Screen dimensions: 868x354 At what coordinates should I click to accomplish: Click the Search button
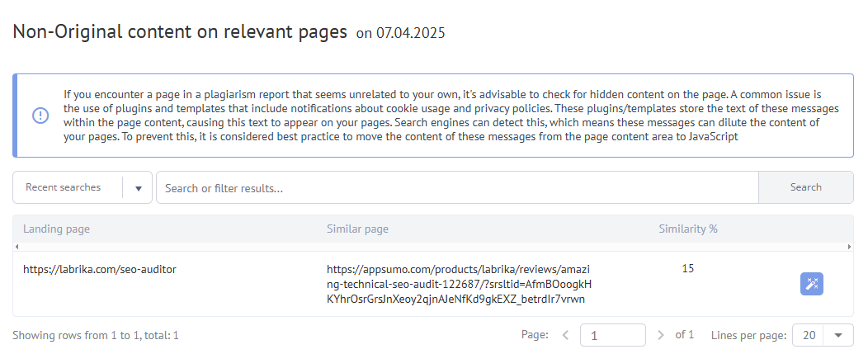[x=805, y=187]
